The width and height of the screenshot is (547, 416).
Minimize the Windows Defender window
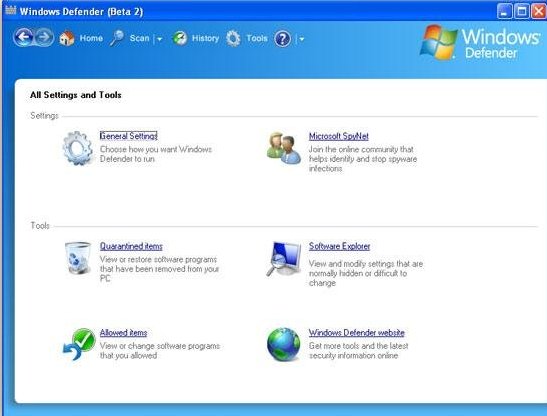coord(504,12)
